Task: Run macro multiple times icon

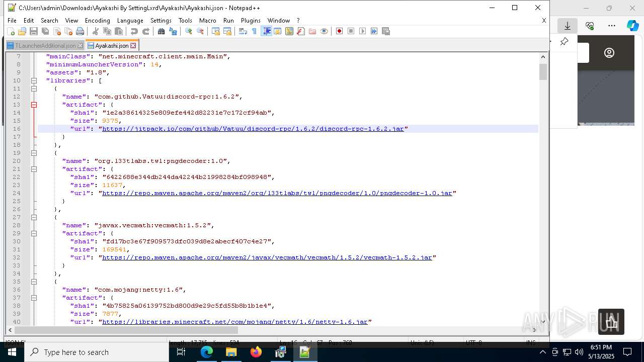Action: point(374,31)
